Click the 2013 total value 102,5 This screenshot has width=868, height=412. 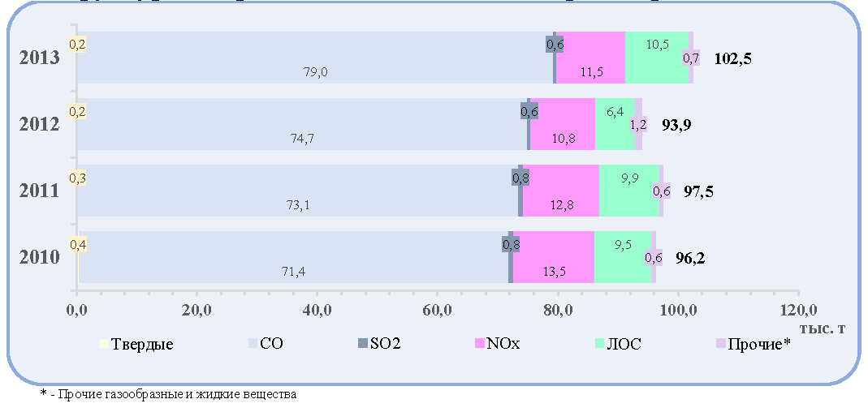pyautogui.click(x=733, y=58)
